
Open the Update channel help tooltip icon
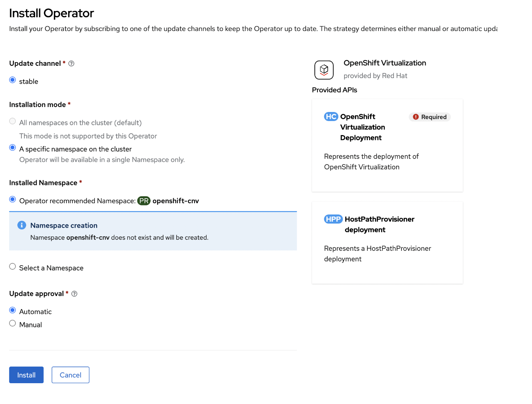point(71,64)
